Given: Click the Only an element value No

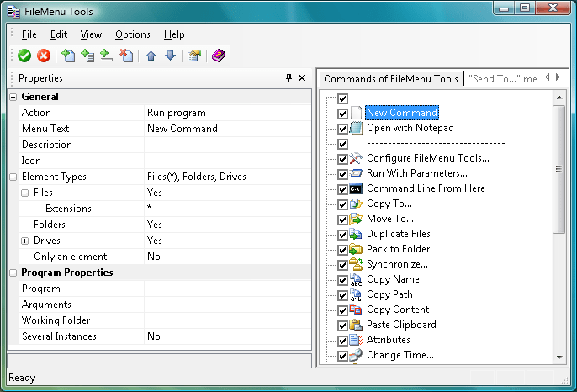Looking at the screenshot, I should point(153,257).
